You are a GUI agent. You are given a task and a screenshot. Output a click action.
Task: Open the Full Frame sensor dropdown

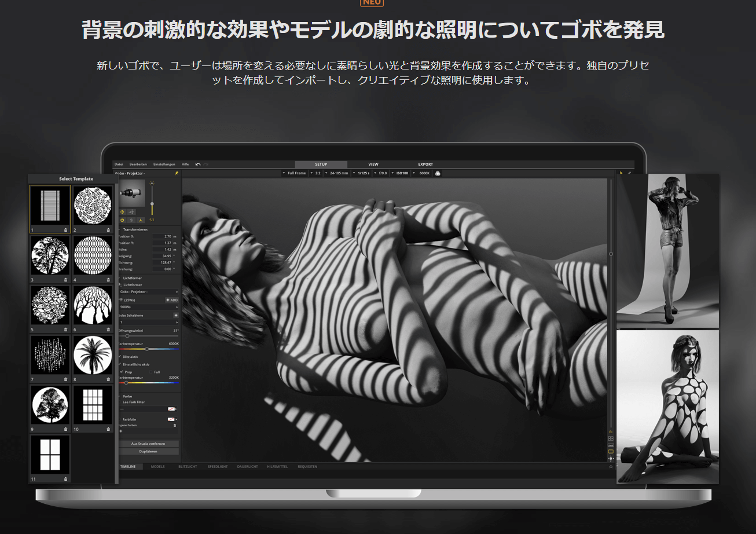pos(296,173)
